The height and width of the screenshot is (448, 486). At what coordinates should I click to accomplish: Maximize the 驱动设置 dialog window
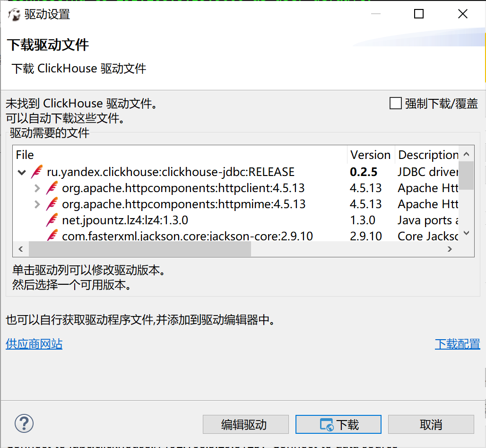point(419,14)
